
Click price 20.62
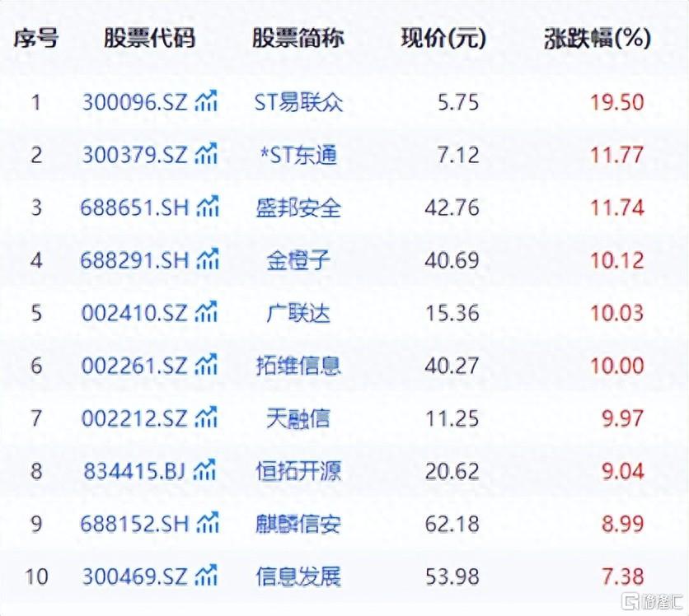(x=452, y=471)
